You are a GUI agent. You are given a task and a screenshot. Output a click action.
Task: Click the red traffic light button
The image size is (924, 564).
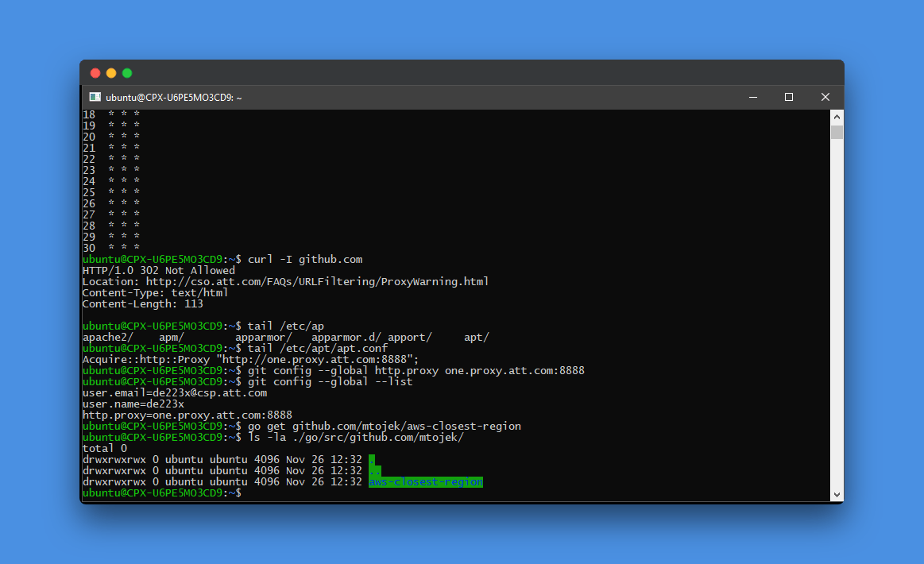click(95, 72)
